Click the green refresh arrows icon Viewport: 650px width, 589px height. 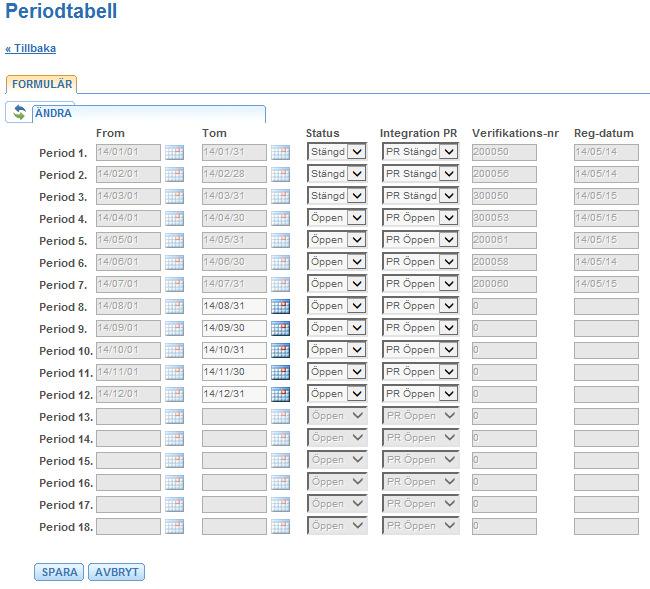point(19,112)
